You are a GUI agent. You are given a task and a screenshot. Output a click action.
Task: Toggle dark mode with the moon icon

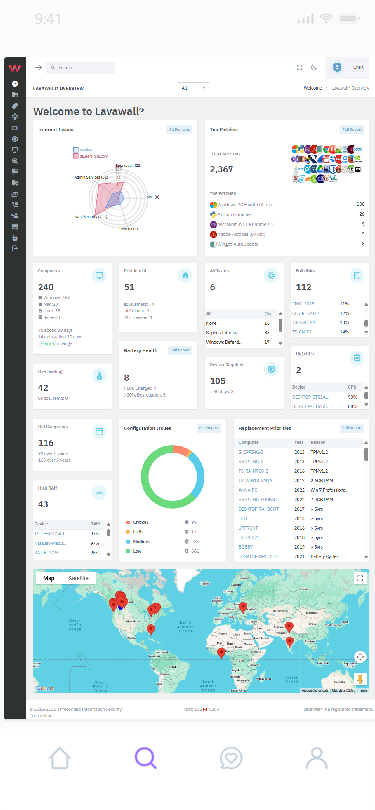tap(314, 68)
